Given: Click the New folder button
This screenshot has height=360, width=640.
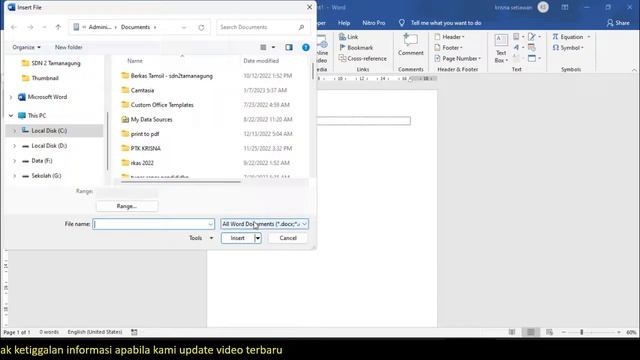Looking at the screenshot, I should tap(69, 47).
